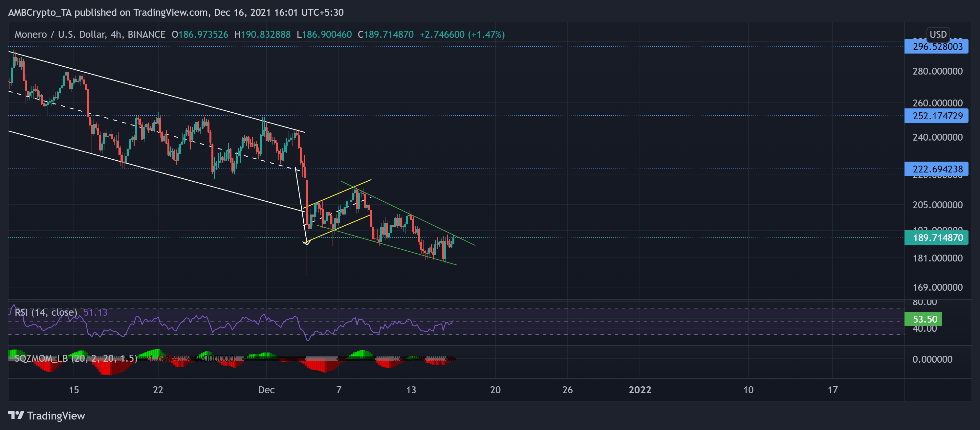Click the 10 date label on time axis

click(x=748, y=390)
